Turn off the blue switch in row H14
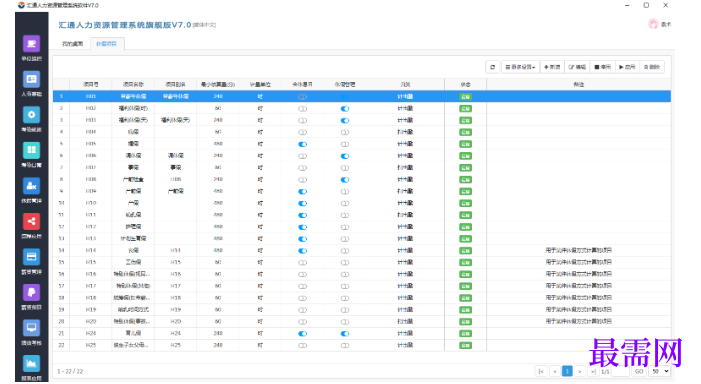The width and height of the screenshot is (701, 384). [x=303, y=251]
